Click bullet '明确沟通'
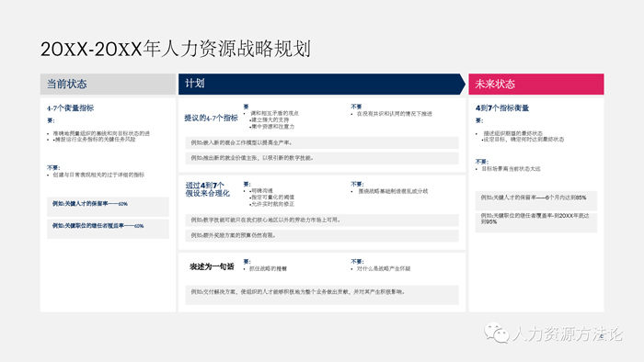 262,191
